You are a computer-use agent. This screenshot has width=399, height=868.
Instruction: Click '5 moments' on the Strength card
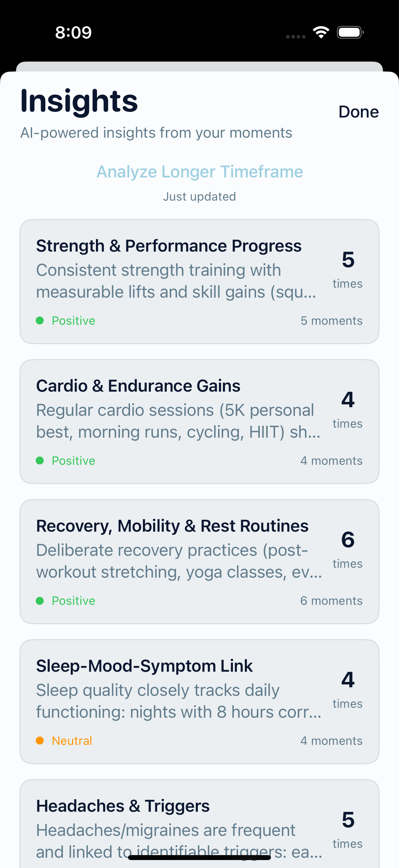(x=332, y=320)
